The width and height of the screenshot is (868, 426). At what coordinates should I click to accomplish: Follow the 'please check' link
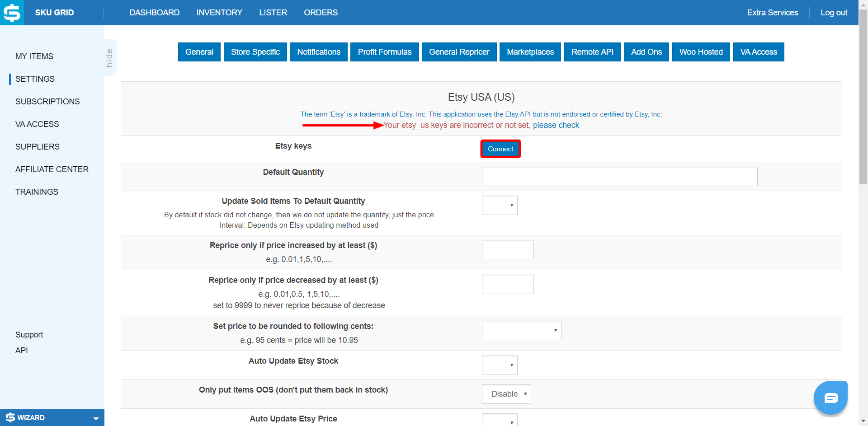tap(556, 125)
